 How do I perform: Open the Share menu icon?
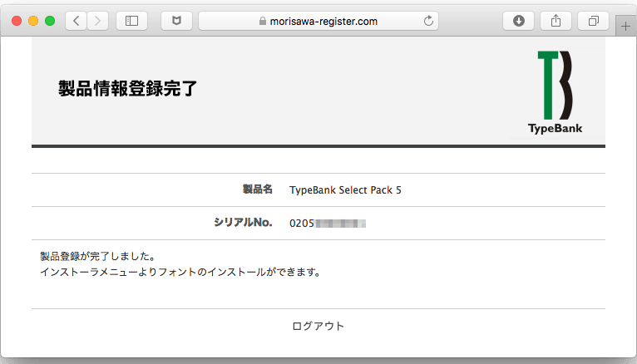click(556, 21)
